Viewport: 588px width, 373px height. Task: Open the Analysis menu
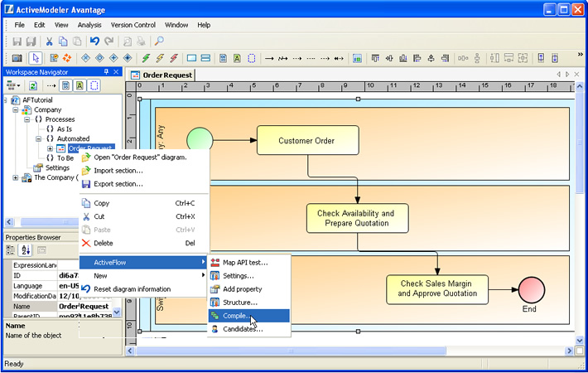point(89,25)
